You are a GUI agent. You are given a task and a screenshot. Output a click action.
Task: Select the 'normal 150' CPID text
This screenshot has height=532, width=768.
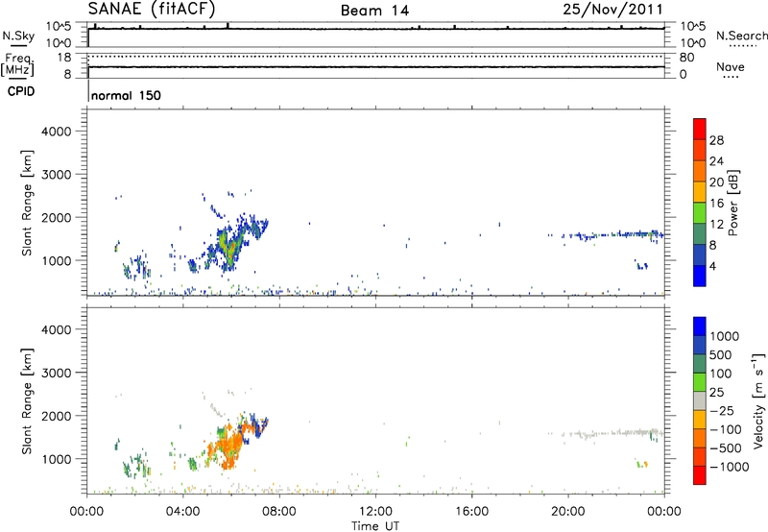pos(126,95)
